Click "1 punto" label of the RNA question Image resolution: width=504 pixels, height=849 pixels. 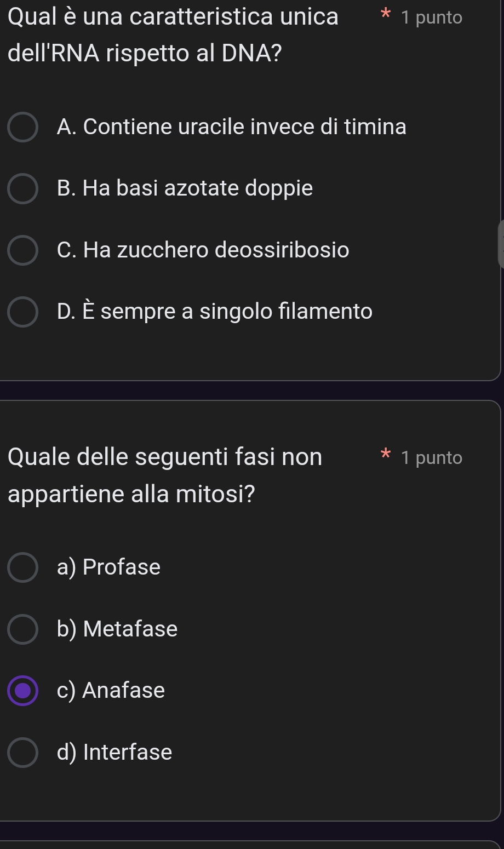[x=432, y=18]
